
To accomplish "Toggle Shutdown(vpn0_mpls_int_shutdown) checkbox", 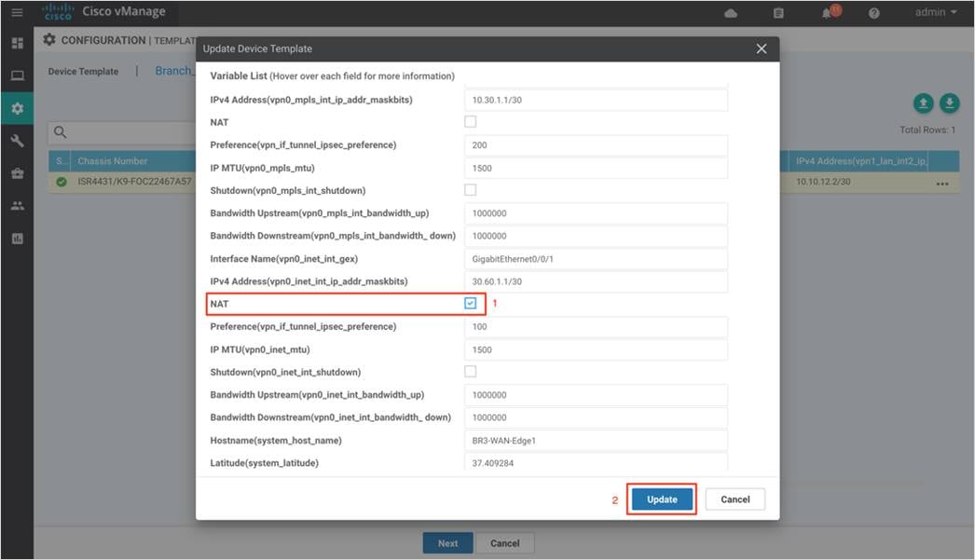I will coord(470,189).
